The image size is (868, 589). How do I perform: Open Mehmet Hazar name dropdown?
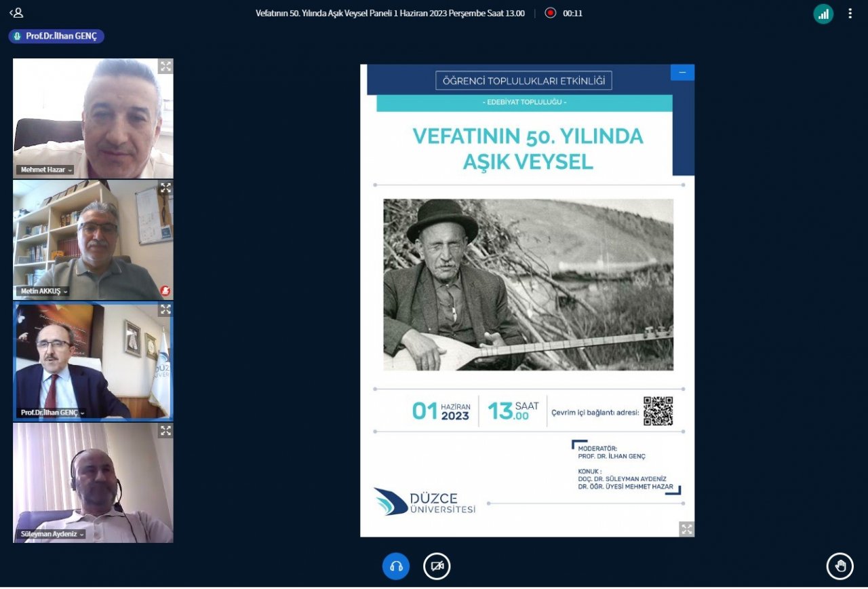click(45, 170)
